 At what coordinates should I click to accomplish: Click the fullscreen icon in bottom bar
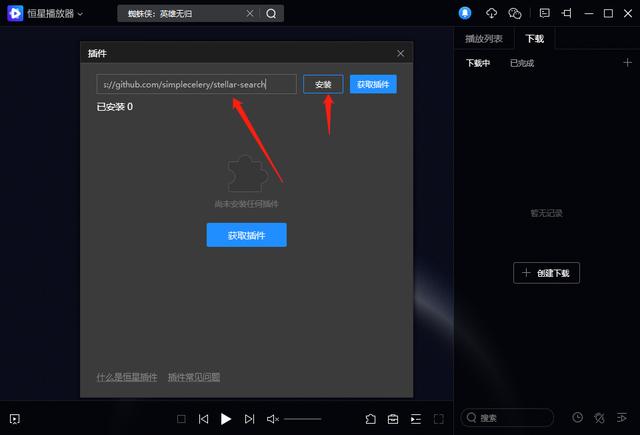click(439, 419)
